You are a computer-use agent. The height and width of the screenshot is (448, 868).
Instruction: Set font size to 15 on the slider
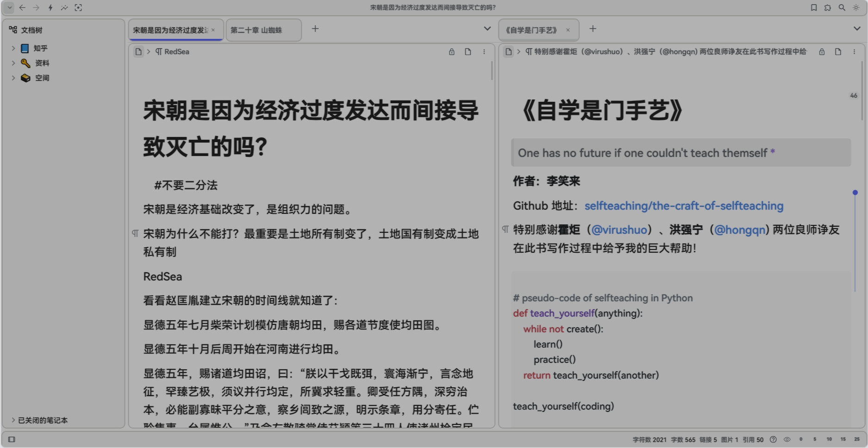pyautogui.click(x=843, y=439)
